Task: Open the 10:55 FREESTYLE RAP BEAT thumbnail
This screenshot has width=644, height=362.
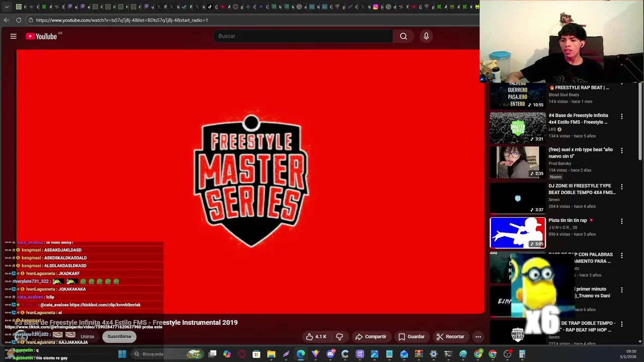Action: (518, 96)
